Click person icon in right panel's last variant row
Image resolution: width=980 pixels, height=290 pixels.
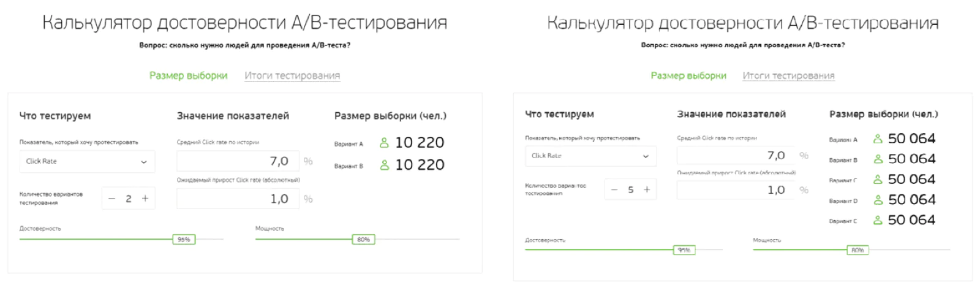(878, 220)
